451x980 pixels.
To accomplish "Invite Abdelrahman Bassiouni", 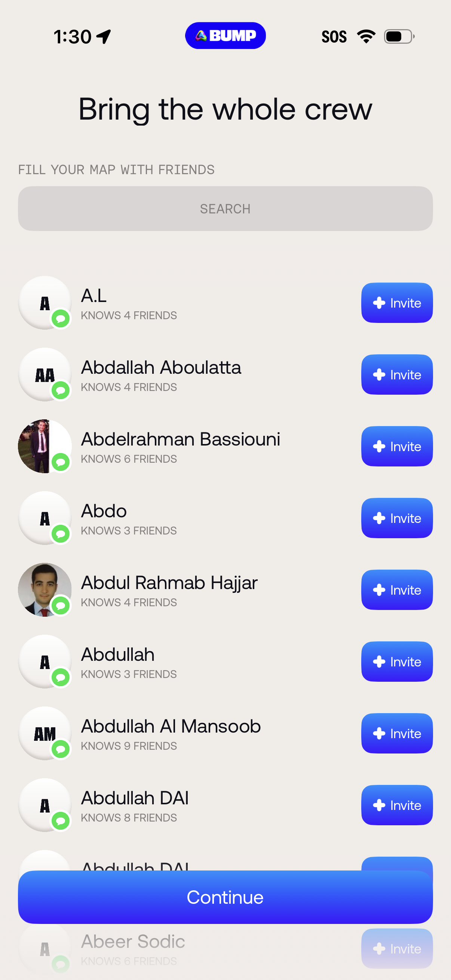I will click(x=396, y=446).
